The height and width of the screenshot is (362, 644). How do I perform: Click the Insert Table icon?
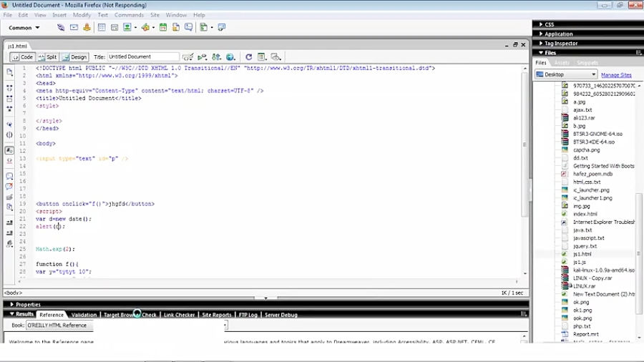click(102, 28)
